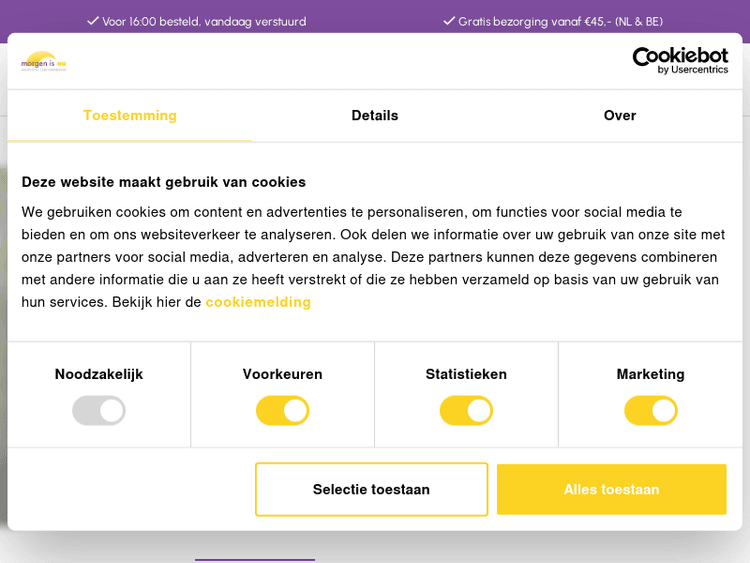Turn off the Statistieken cookies toggle
750x563 pixels.
pos(466,410)
